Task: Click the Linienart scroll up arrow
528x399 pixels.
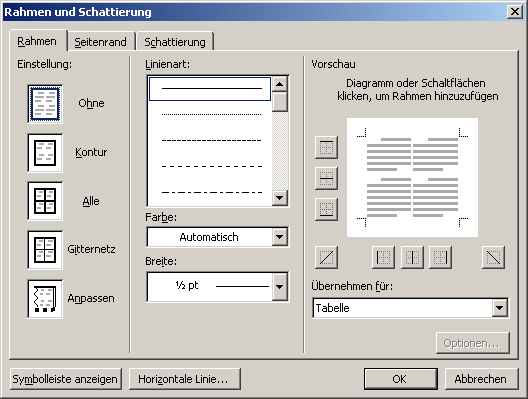Action: [x=279, y=84]
